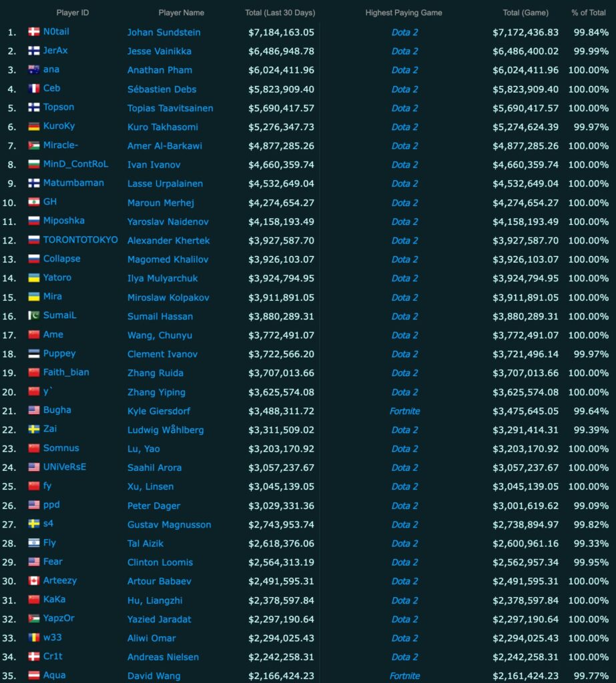Open Fortnite game link in Aqua row

(404, 676)
